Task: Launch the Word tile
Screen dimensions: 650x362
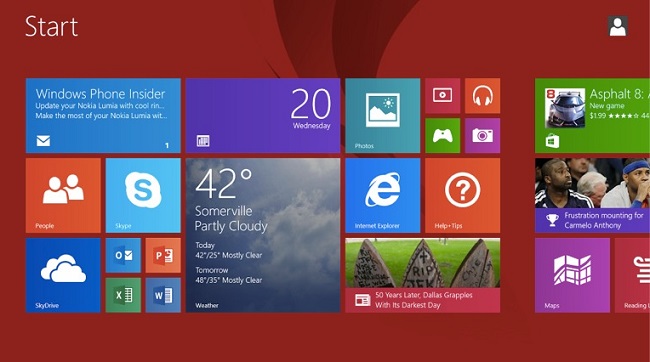Action: click(163, 295)
